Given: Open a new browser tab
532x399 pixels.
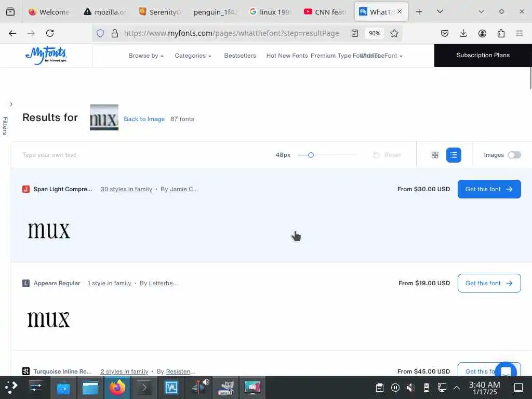Looking at the screenshot, I should [x=419, y=12].
